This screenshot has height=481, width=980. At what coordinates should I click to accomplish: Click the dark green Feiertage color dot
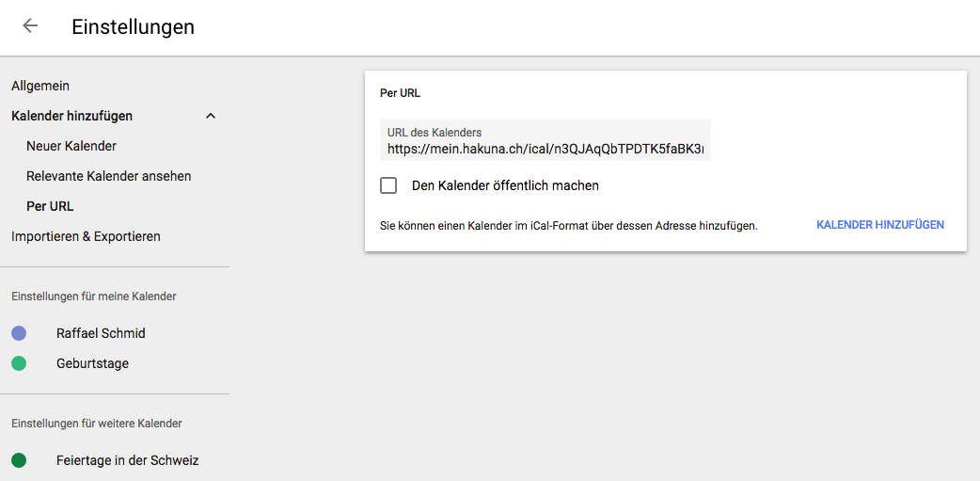pyautogui.click(x=19, y=461)
